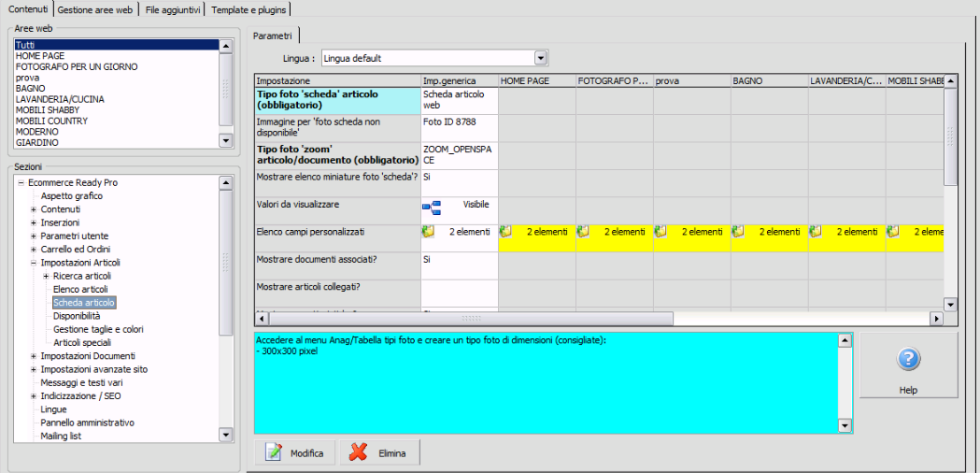
Task: Expand the Indicizzazione / SEO node
Action: (34, 396)
